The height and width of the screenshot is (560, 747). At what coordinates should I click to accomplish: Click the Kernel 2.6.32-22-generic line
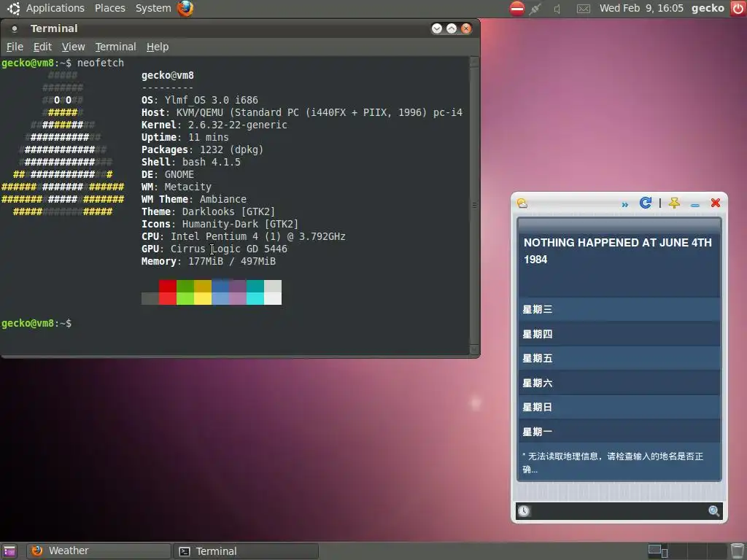click(214, 125)
